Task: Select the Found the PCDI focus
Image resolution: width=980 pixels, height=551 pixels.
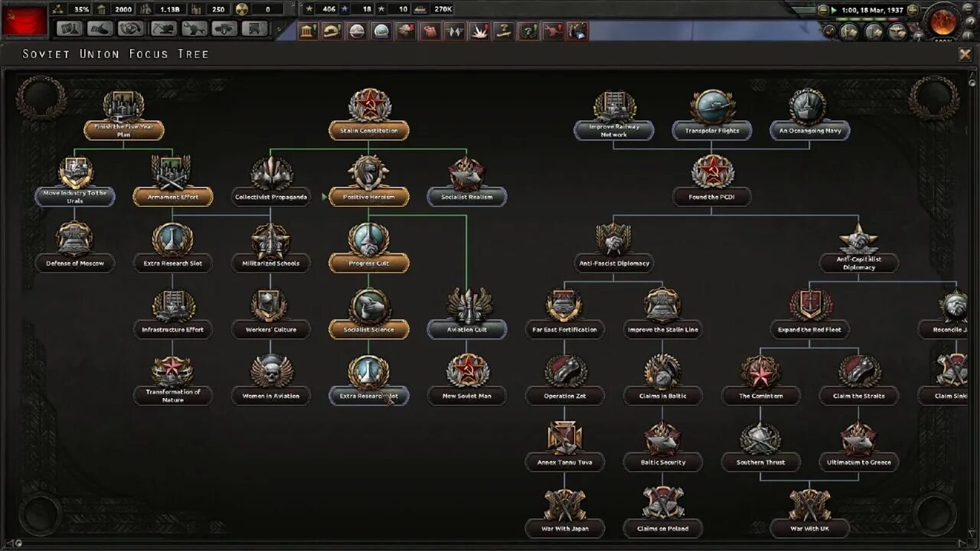Action: (x=712, y=182)
